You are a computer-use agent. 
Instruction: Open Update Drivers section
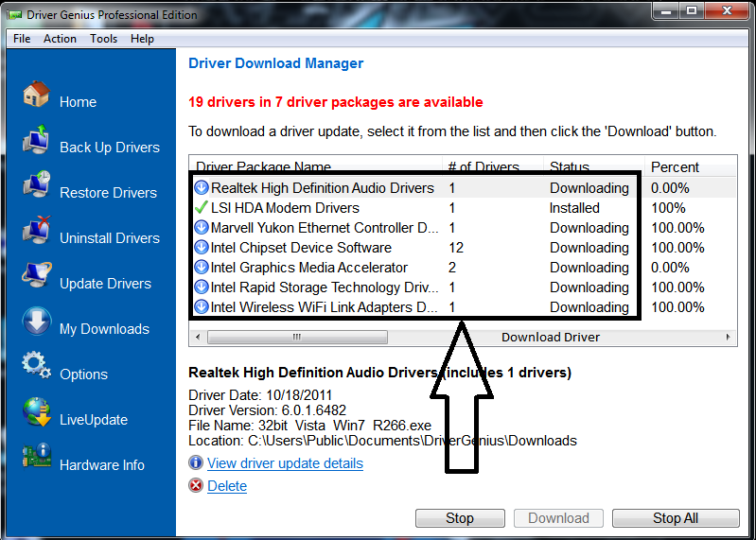coord(106,284)
